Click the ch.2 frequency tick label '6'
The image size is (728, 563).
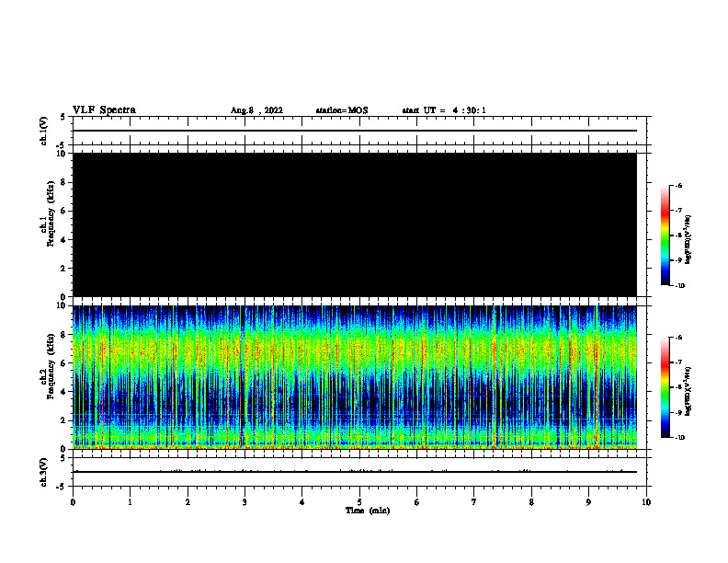tap(64, 363)
